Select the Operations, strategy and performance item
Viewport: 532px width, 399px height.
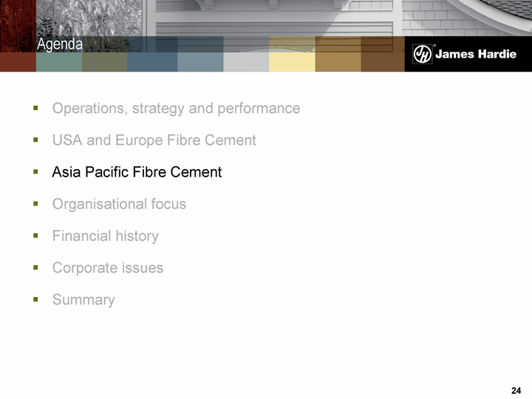click(x=176, y=109)
